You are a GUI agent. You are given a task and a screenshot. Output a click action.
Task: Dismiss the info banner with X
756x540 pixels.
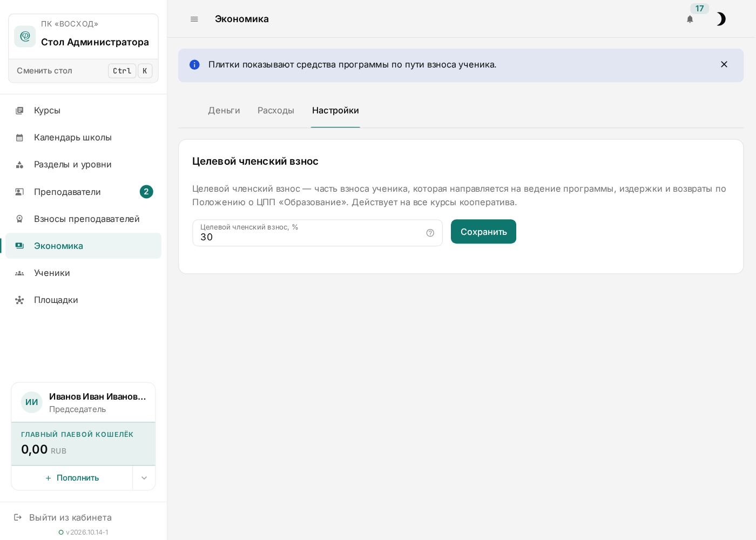724,64
